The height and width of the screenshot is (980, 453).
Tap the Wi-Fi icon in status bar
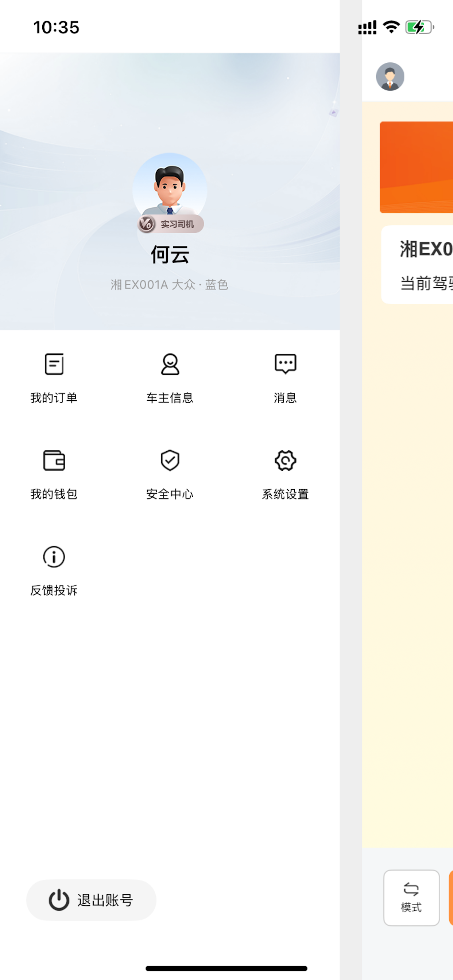[391, 27]
